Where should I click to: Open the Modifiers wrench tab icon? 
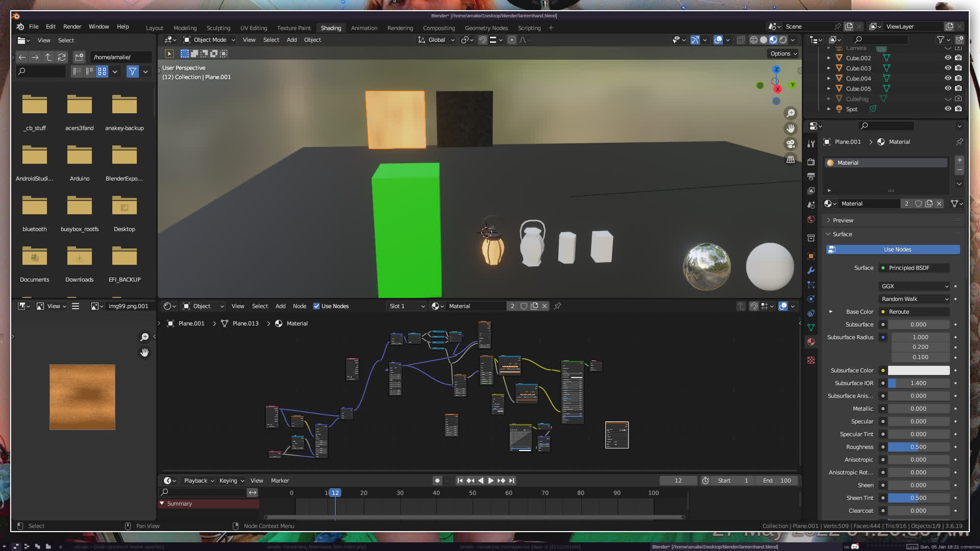[x=811, y=270]
